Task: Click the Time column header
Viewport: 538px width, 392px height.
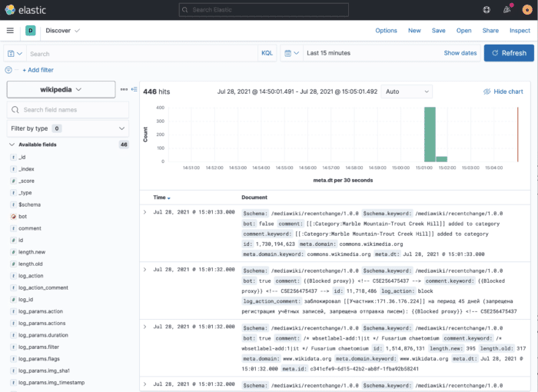Action: click(x=160, y=198)
